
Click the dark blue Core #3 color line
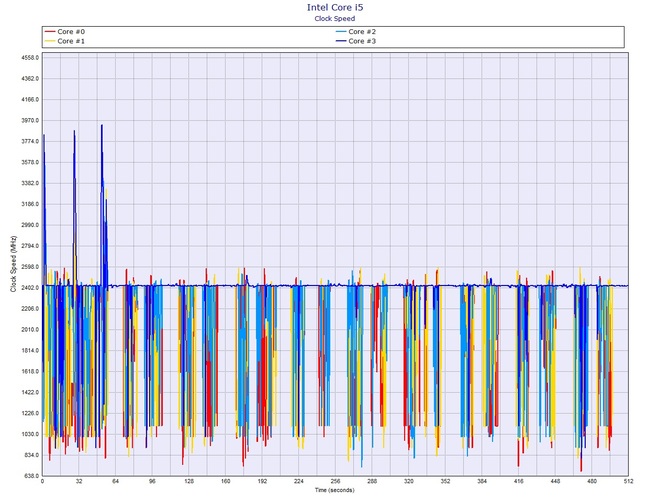pos(341,41)
